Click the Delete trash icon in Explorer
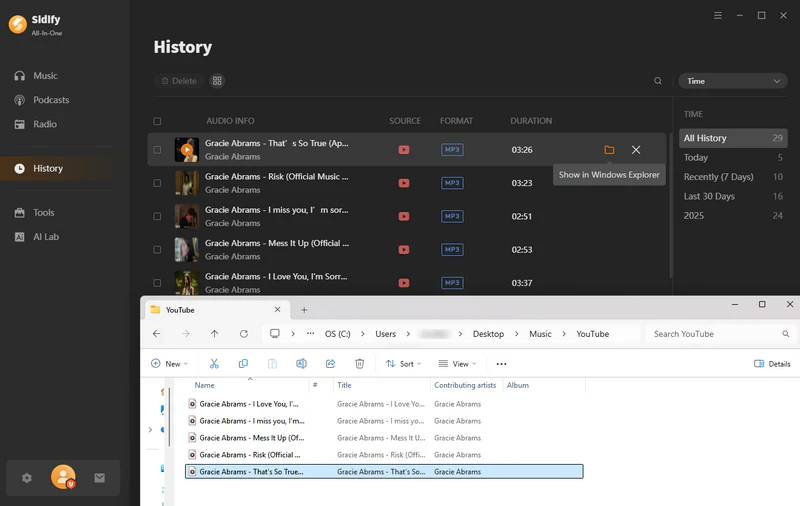Image resolution: width=800 pixels, height=506 pixels. coord(360,364)
